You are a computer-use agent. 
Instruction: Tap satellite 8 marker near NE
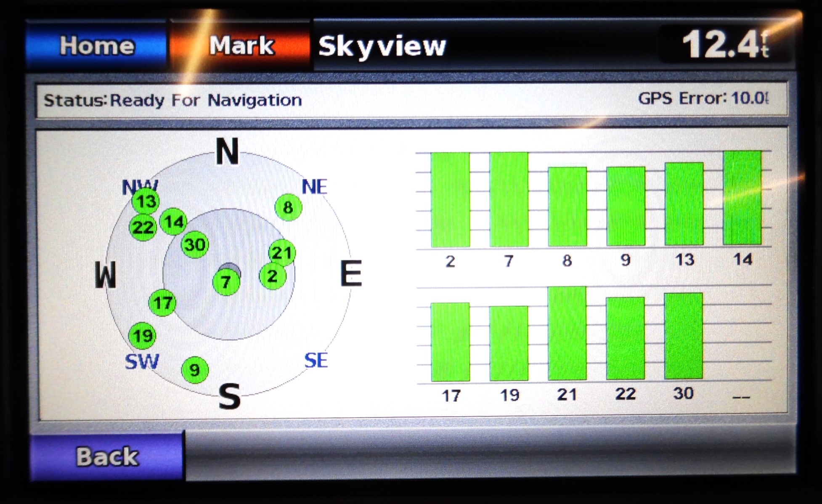point(288,207)
